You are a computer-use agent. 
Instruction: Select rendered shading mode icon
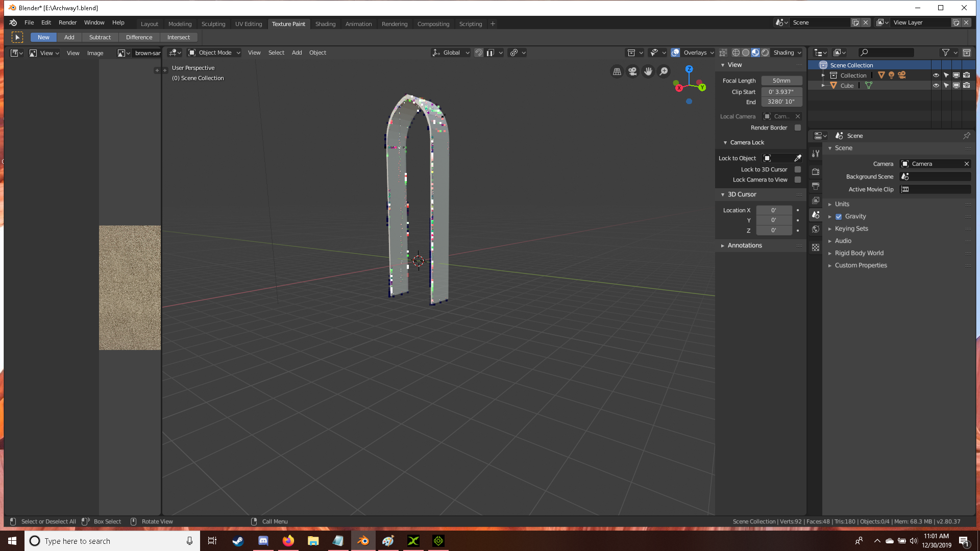click(x=765, y=53)
